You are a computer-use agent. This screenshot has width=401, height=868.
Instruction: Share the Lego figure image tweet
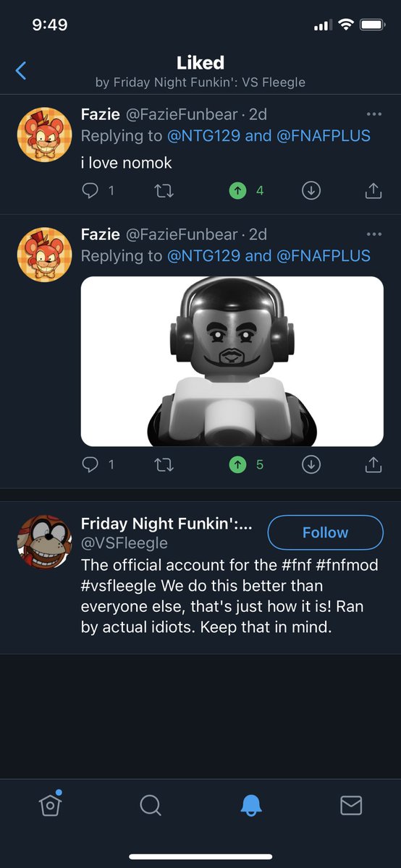click(x=373, y=464)
